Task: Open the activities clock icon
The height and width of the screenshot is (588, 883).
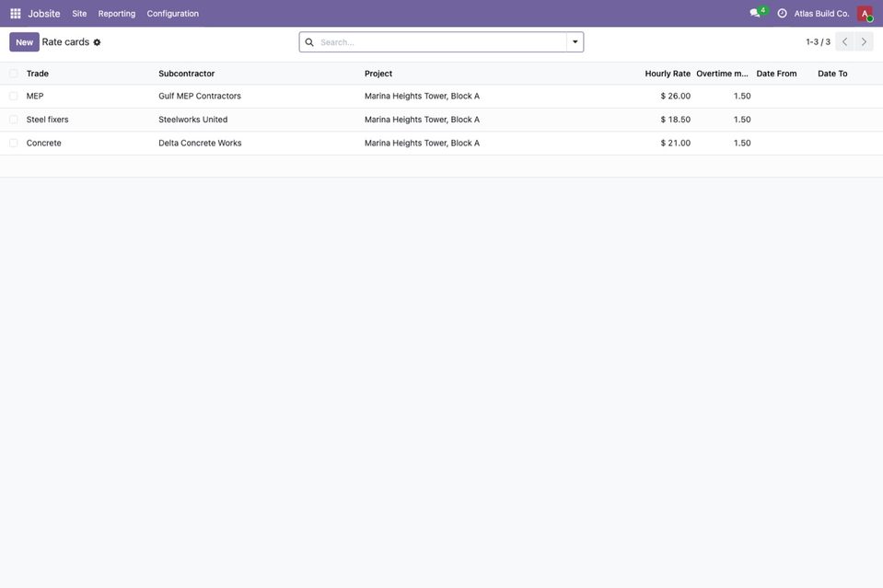Action: click(783, 14)
